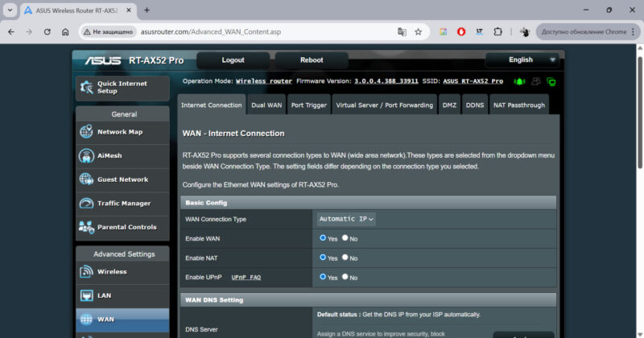Open the Opera red extension icon

point(461,31)
